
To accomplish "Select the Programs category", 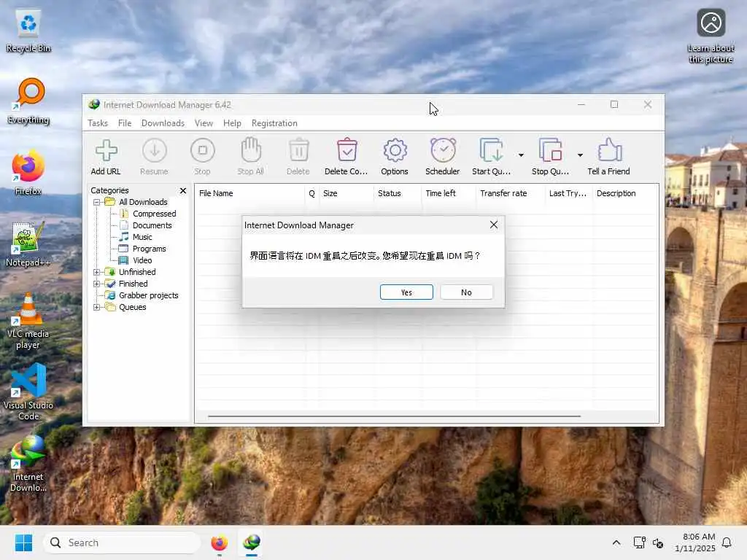I will 149,249.
